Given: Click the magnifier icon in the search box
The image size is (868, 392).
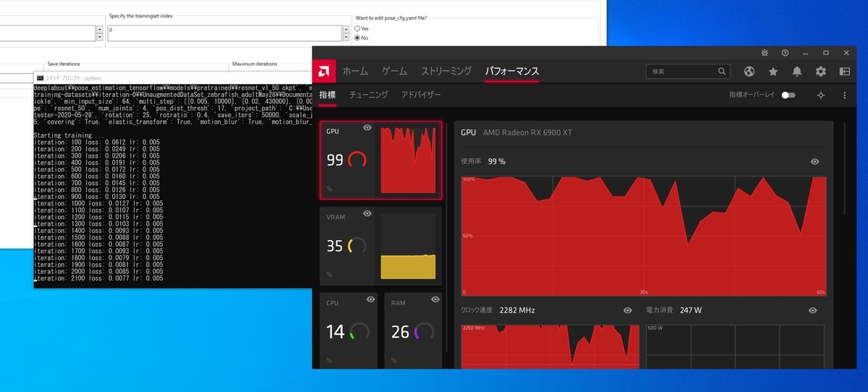Looking at the screenshot, I should coord(721,72).
